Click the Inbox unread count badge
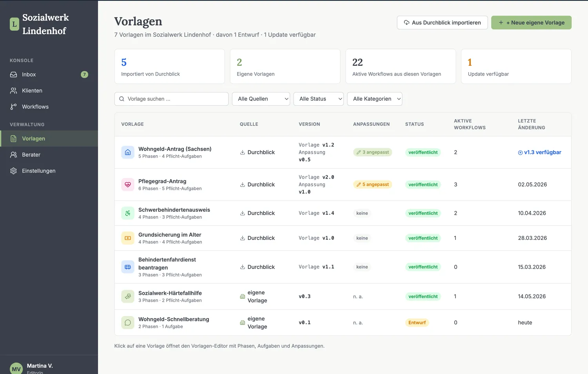The image size is (588, 374). point(84,74)
